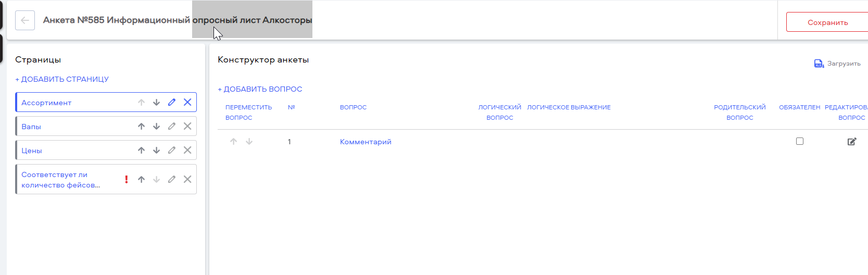Edit the Ассортимент page name
Viewport: 868px width, 275px height.
click(x=172, y=103)
